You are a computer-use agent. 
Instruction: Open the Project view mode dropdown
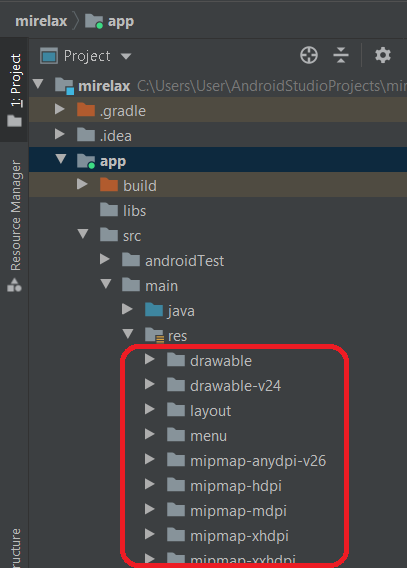tap(126, 56)
